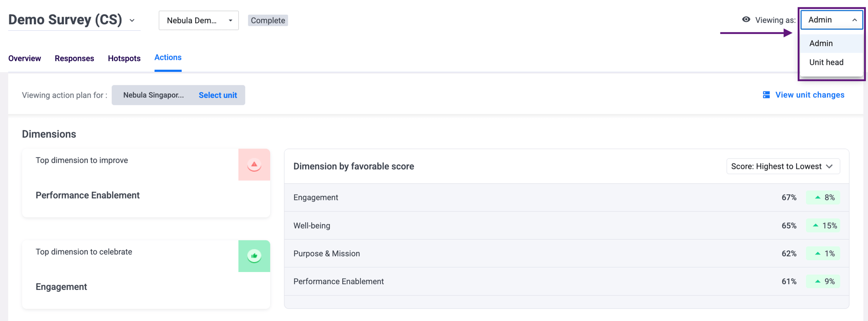Click the View unit changes list icon
868x321 pixels.
[x=766, y=95]
